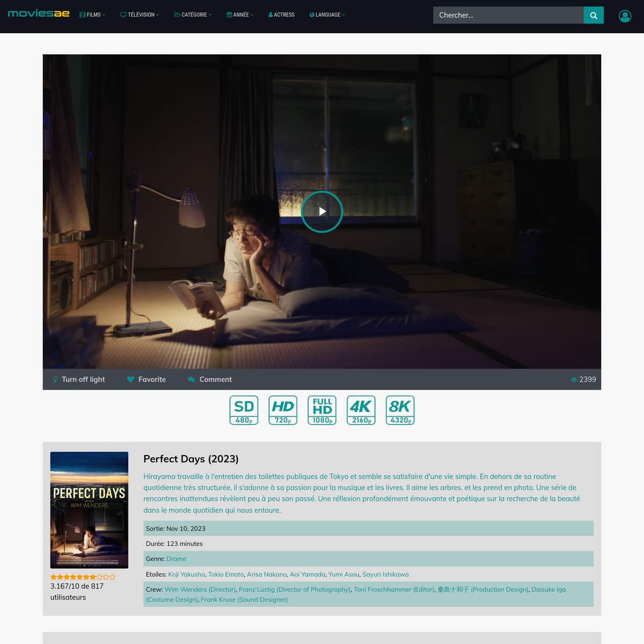Open 桑島十和子 (Production Design) link
The width and height of the screenshot is (644, 644).
click(x=483, y=589)
